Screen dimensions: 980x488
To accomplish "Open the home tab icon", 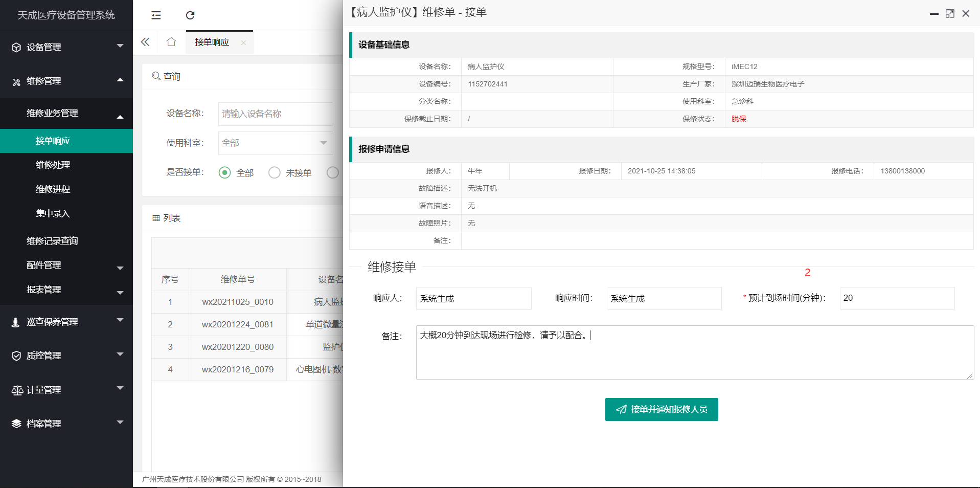I will (171, 42).
